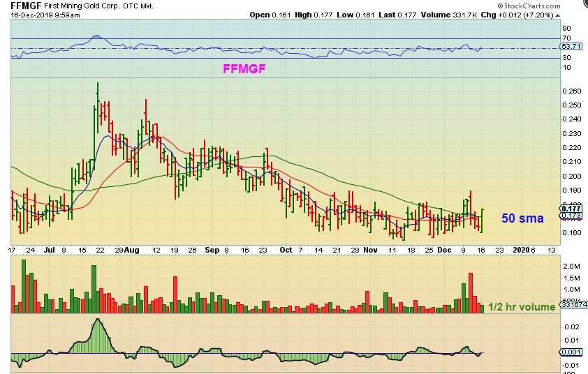Click the StockCharts.com copyright label
Viewport: 588px width, 374px height.
click(529, 6)
